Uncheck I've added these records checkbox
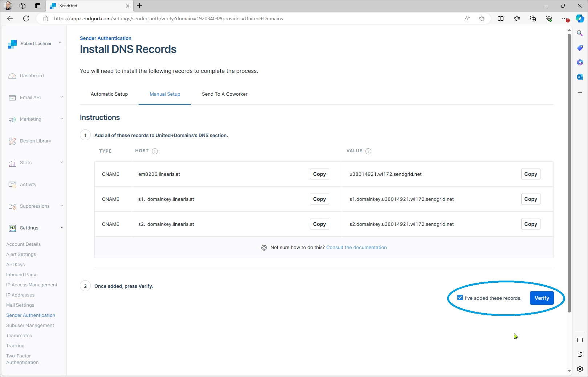The height and width of the screenshot is (377, 588). (x=460, y=298)
